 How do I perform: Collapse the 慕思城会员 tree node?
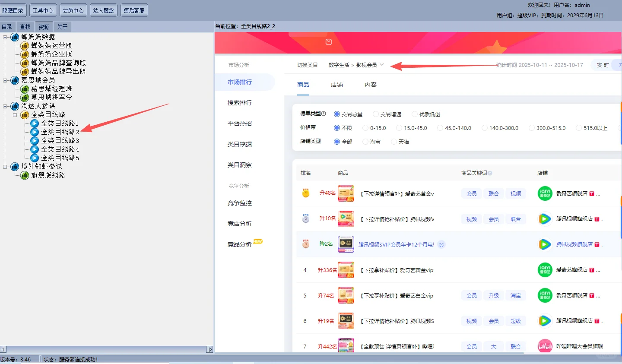5,80
